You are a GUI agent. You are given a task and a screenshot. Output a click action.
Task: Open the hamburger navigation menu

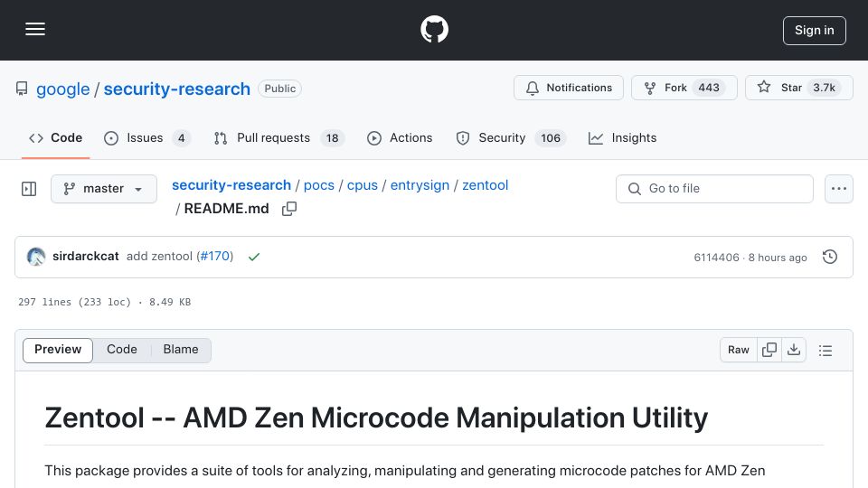click(35, 29)
